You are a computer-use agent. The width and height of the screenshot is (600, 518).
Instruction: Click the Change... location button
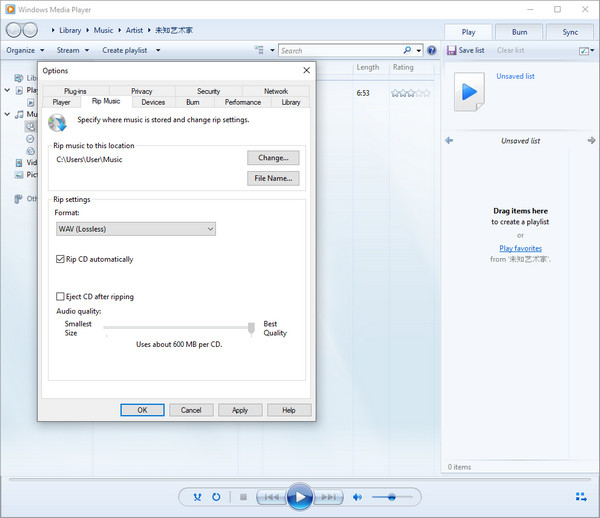(x=273, y=158)
